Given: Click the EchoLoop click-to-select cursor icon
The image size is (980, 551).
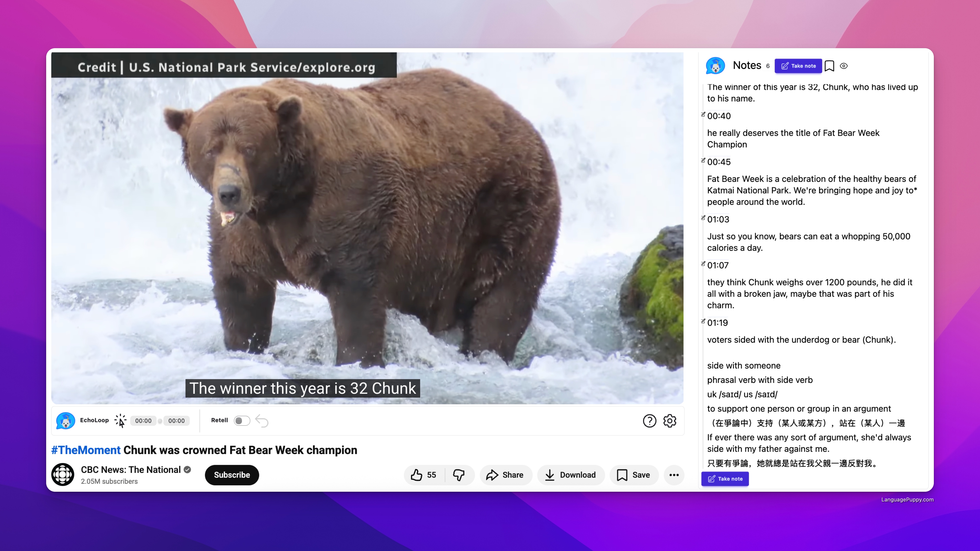Looking at the screenshot, I should (x=120, y=420).
